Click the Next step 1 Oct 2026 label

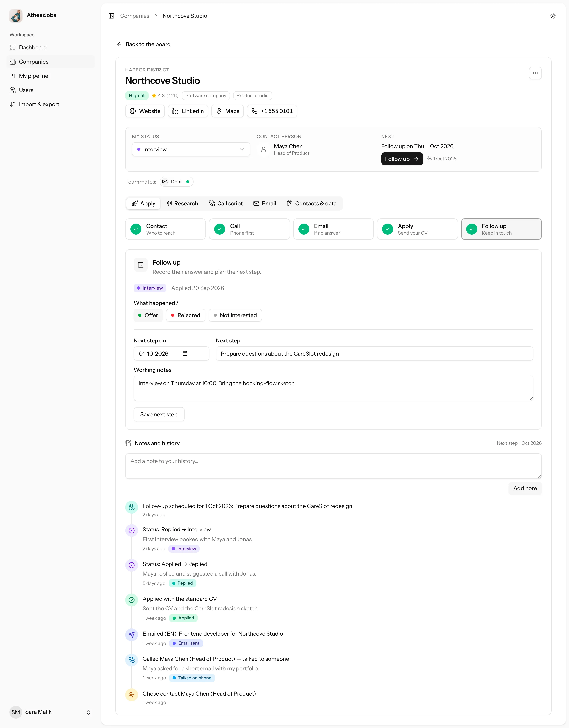519,443
